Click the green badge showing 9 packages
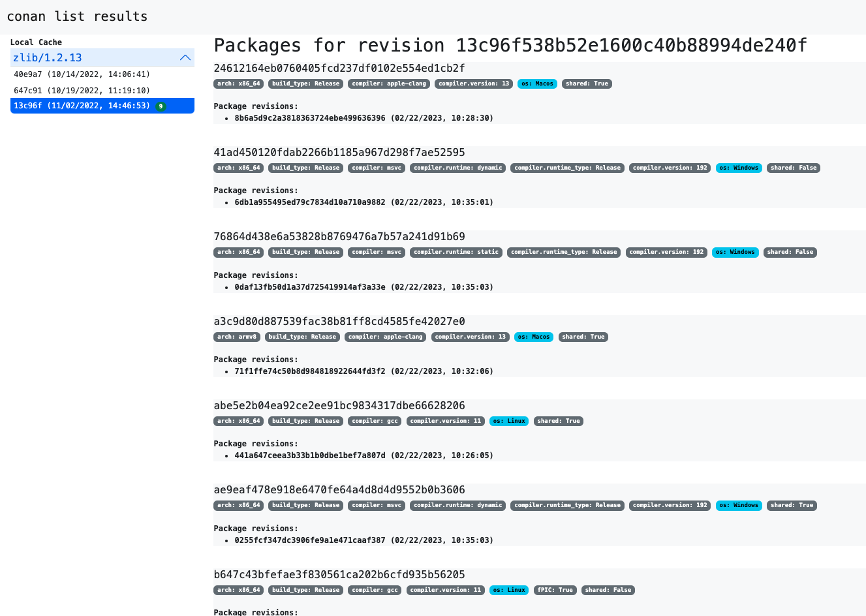 pos(161,106)
